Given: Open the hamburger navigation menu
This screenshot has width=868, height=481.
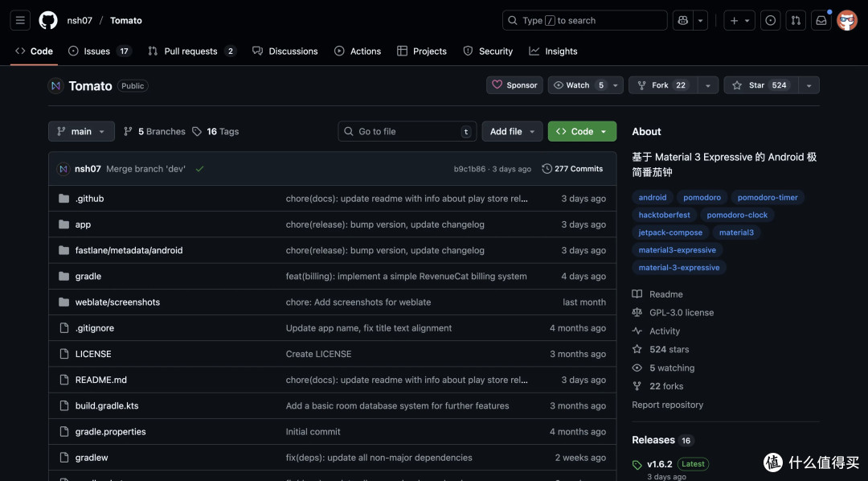Looking at the screenshot, I should [20, 20].
